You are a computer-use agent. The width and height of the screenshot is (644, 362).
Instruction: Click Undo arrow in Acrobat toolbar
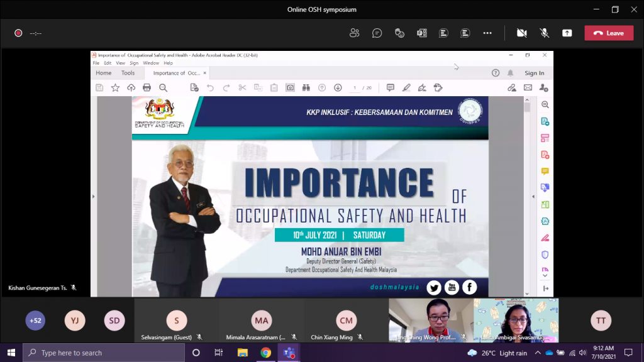click(210, 87)
